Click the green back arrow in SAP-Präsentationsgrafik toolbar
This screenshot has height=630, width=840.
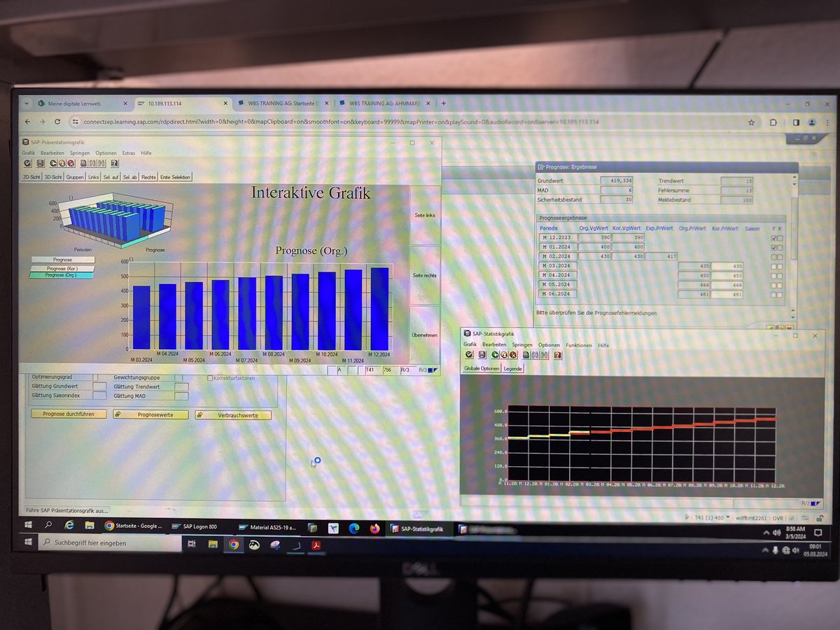(53, 163)
